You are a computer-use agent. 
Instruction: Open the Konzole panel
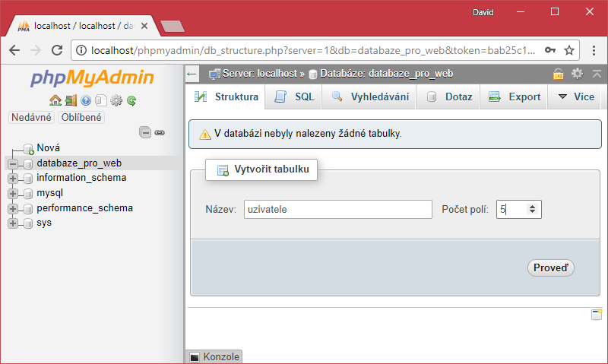coord(214,356)
